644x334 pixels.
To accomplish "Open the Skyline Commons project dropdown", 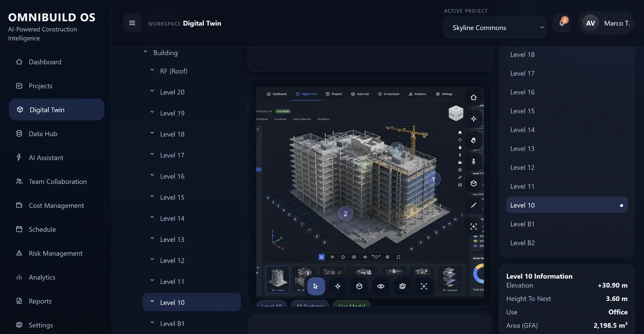I will tap(494, 27).
